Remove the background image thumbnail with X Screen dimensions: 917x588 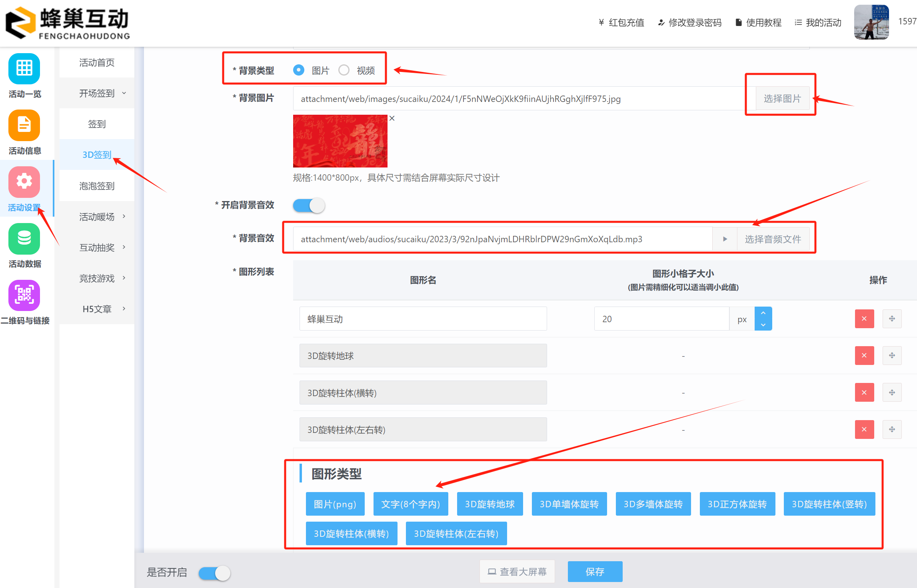392,118
